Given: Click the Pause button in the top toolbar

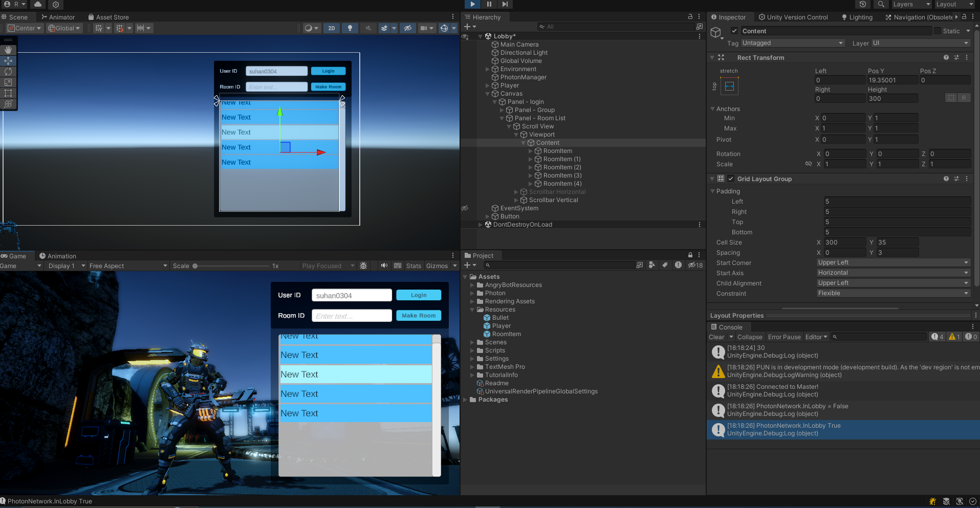Looking at the screenshot, I should [x=489, y=4].
